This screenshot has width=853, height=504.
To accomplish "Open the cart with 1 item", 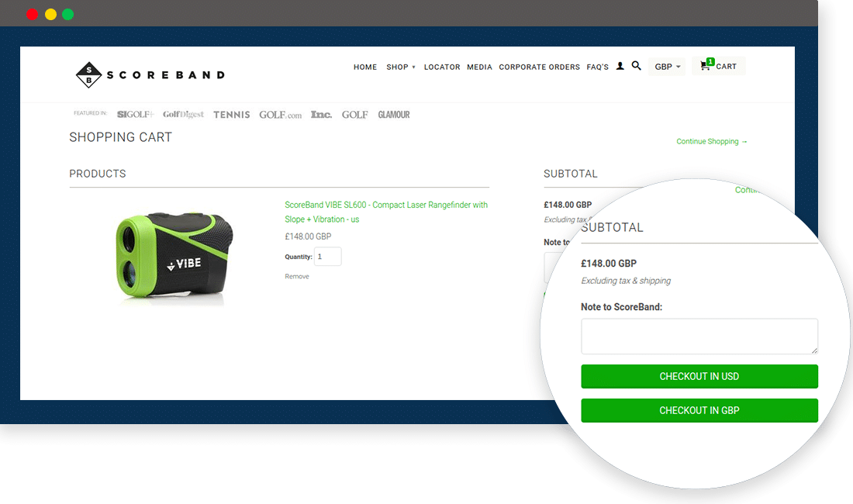I will click(x=718, y=66).
